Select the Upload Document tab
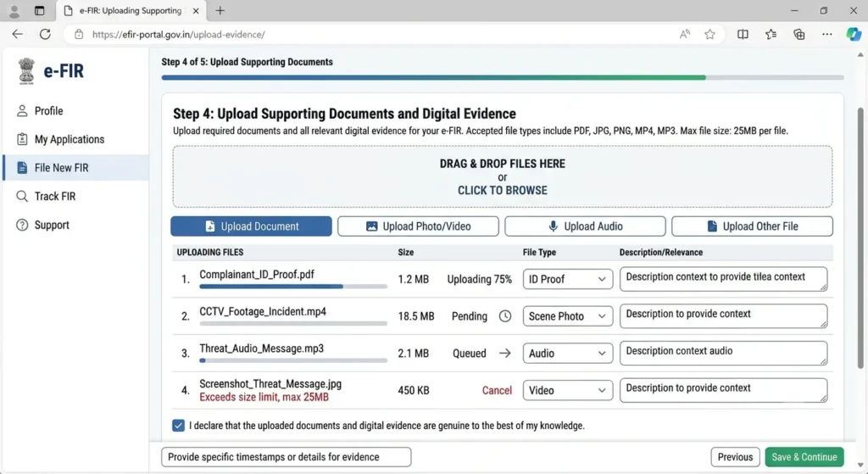 [x=251, y=226]
